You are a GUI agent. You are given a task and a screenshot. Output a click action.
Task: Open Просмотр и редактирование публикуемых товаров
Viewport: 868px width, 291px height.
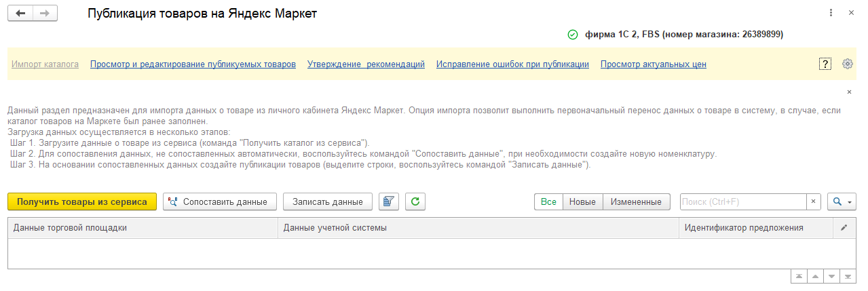coord(193,64)
